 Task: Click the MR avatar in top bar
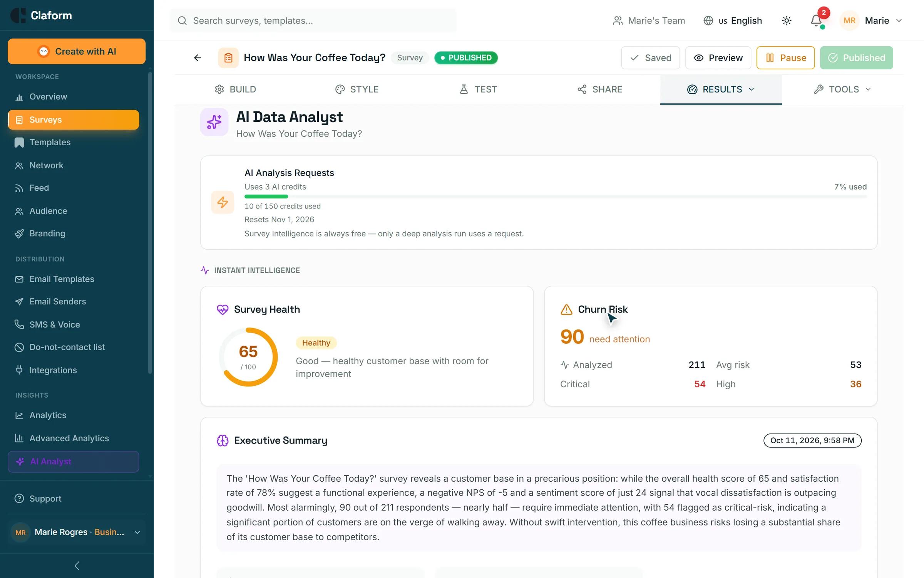[x=849, y=20]
